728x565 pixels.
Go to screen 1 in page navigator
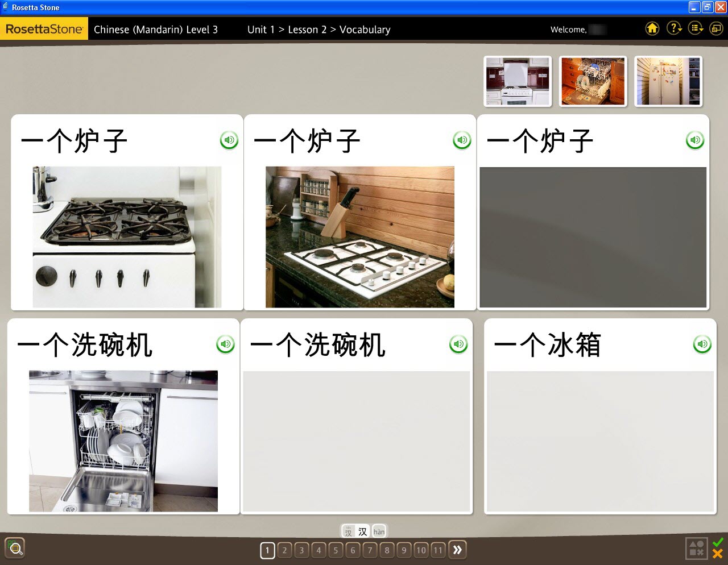click(267, 550)
